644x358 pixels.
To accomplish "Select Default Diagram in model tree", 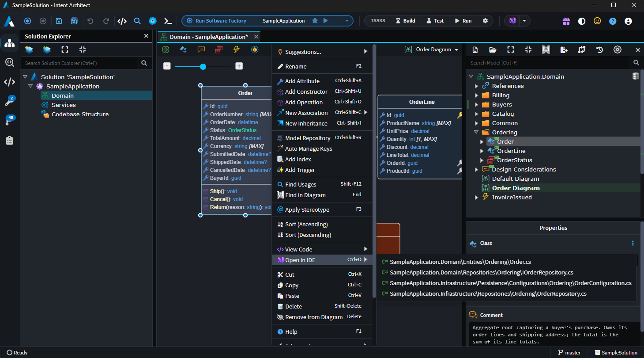I will click(x=516, y=179).
